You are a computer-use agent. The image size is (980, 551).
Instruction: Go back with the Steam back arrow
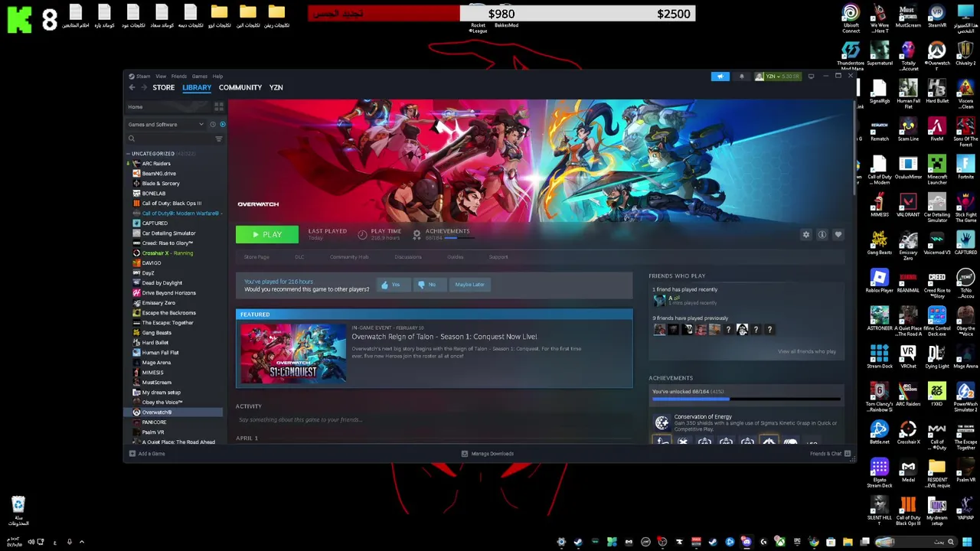[x=132, y=87]
